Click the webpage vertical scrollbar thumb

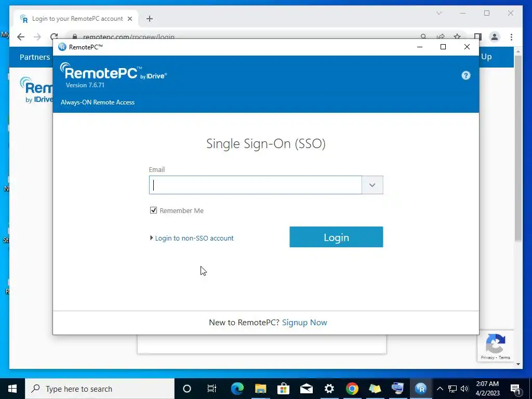click(x=518, y=148)
